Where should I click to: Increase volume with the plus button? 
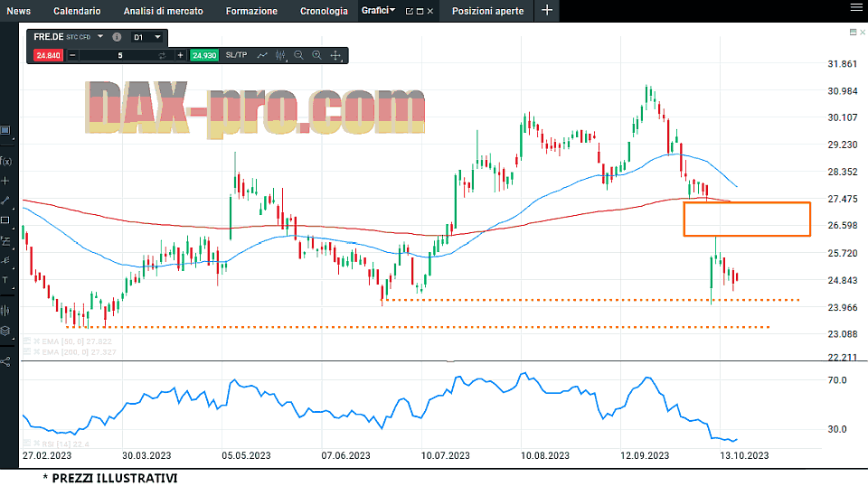(x=180, y=55)
